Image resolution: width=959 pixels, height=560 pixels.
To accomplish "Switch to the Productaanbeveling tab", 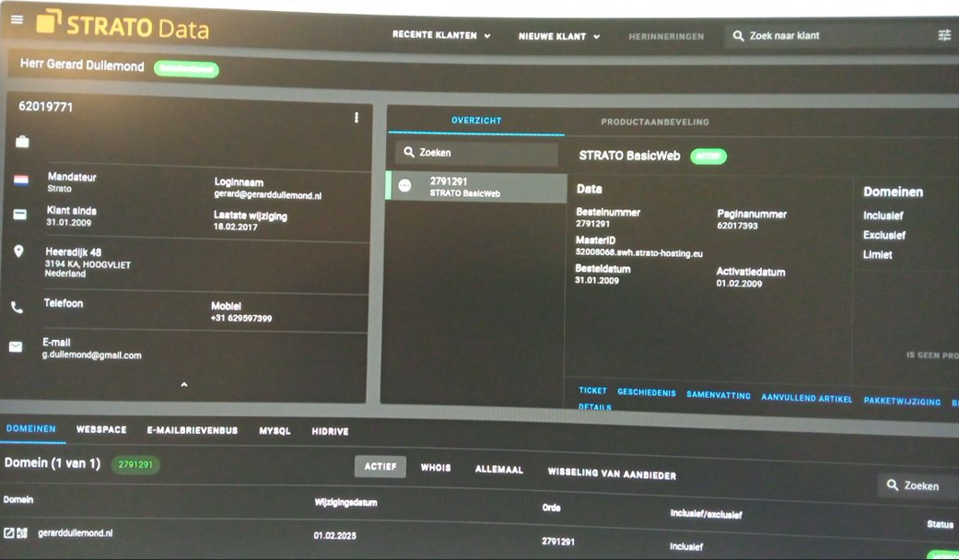I will [654, 122].
